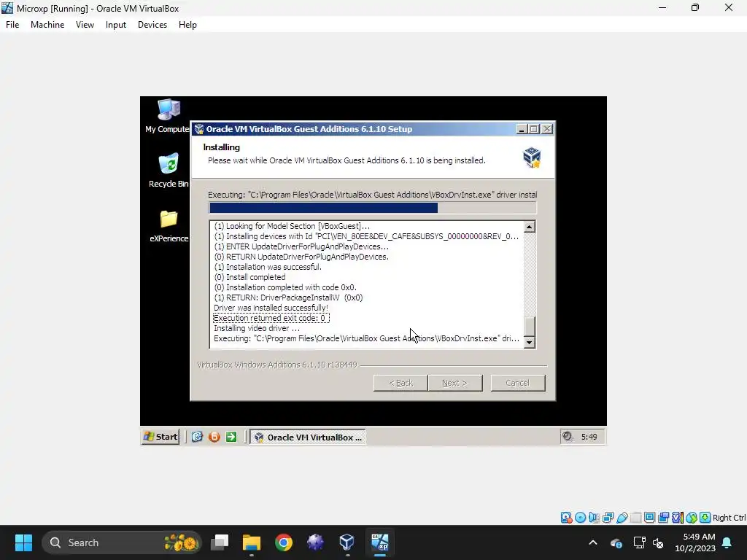Click the network adapters status icon
The image size is (747, 560).
(x=608, y=518)
